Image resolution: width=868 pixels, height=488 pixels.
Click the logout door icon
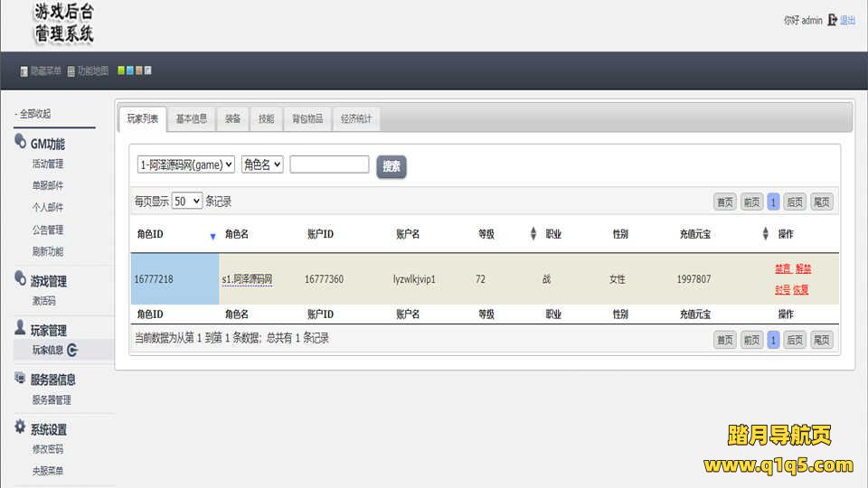pos(832,20)
